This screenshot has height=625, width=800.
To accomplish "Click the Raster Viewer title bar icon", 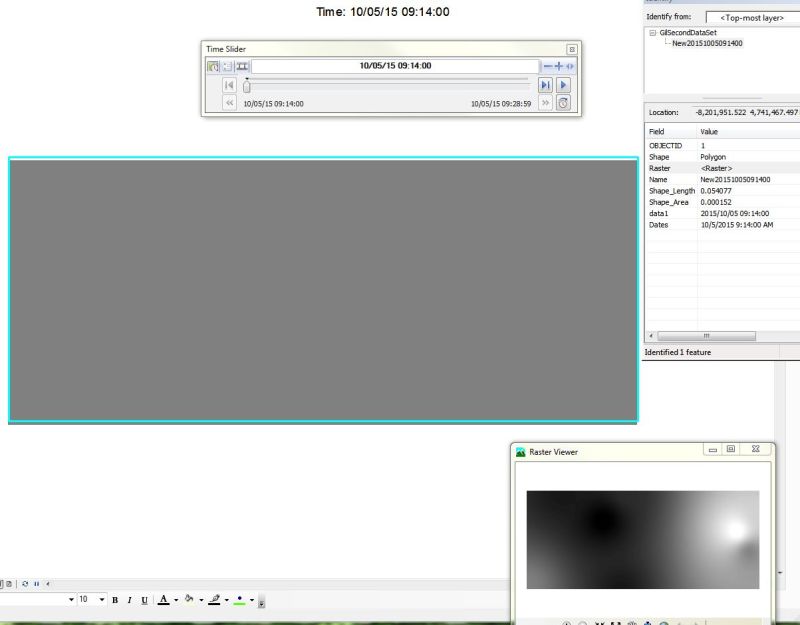I will (x=521, y=451).
